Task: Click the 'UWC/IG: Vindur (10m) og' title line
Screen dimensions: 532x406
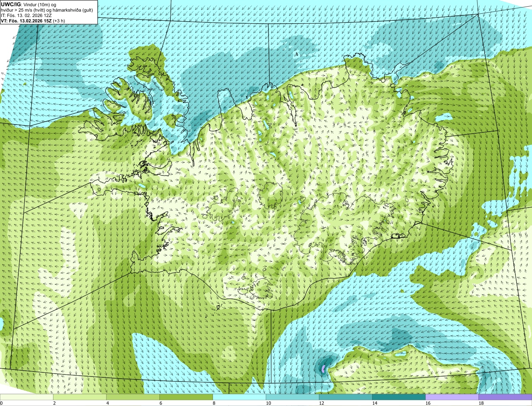Action: coord(29,4)
